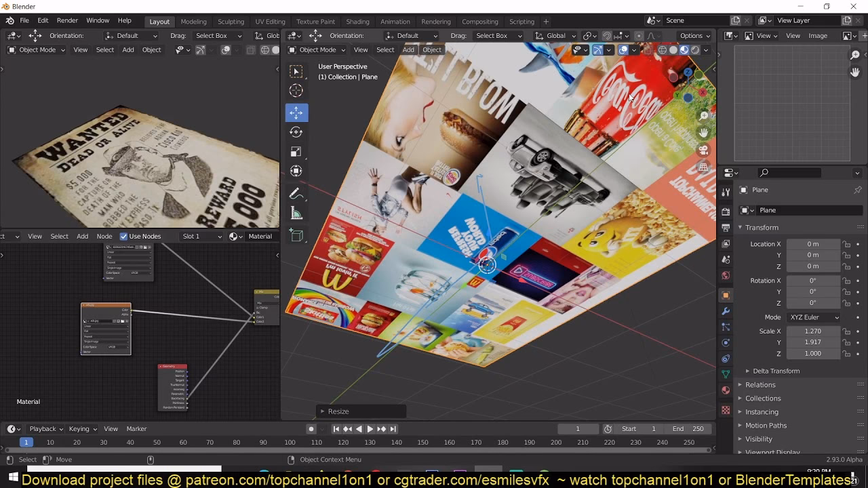Open the Render properties tab

point(726,211)
